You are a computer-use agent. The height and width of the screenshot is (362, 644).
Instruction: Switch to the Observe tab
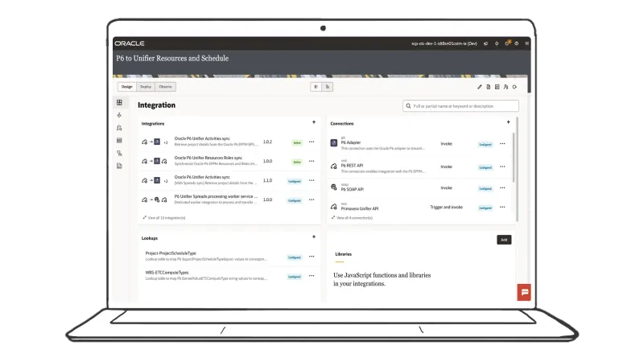coord(166,87)
